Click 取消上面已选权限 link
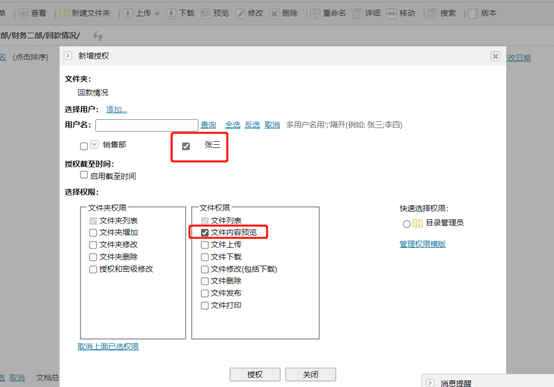 pyautogui.click(x=108, y=347)
